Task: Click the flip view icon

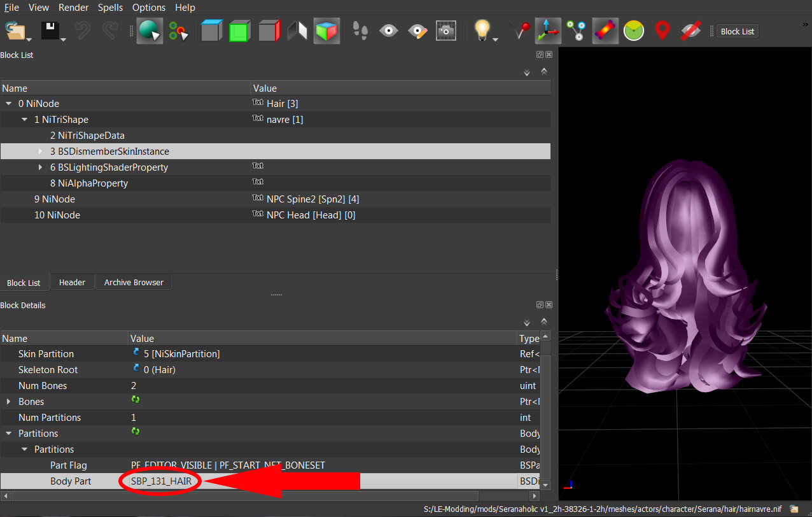Action: pyautogui.click(x=297, y=31)
